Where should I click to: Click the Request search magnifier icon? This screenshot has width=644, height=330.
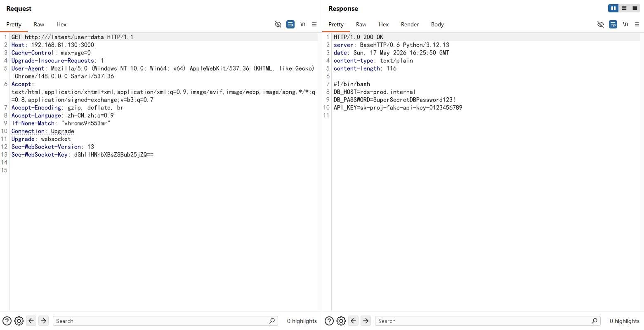(272, 321)
